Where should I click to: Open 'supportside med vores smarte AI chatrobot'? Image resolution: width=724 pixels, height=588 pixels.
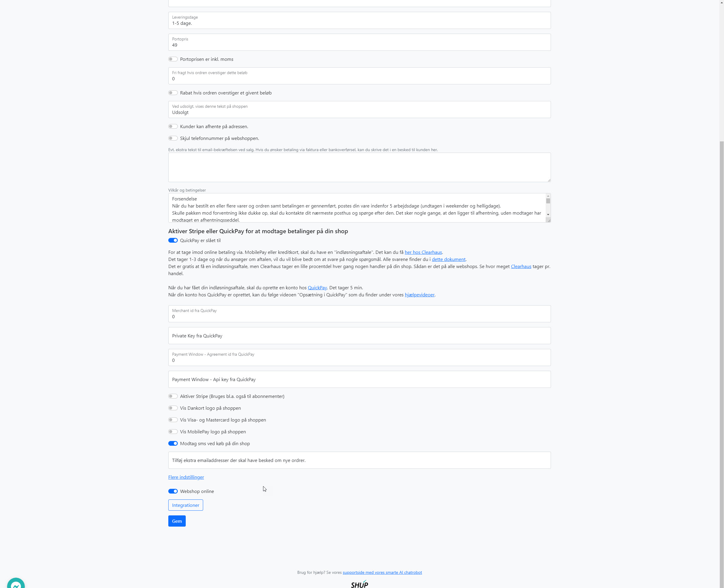tap(382, 573)
